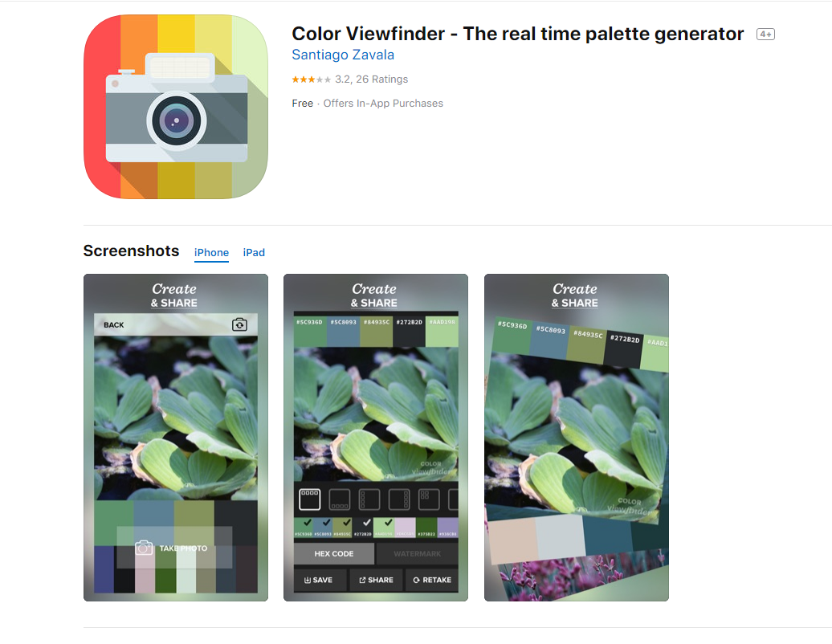Select the HEX CODE option
Image resolution: width=832 pixels, height=644 pixels.
(334, 553)
